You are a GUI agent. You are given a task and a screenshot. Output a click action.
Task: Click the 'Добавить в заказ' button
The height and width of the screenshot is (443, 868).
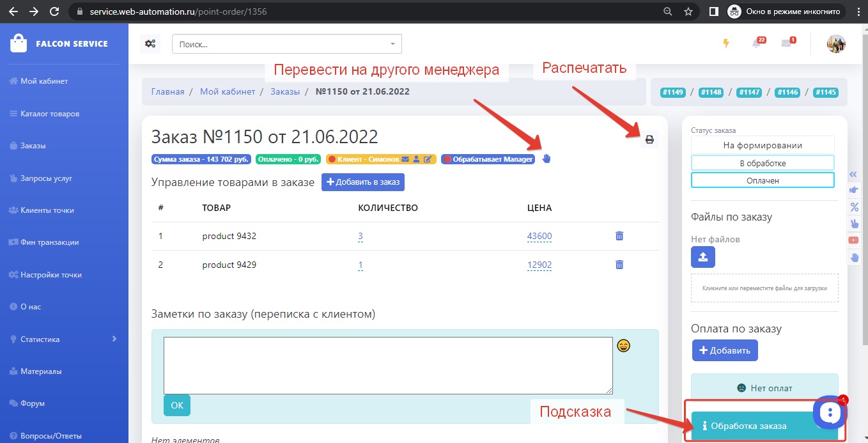pyautogui.click(x=362, y=182)
